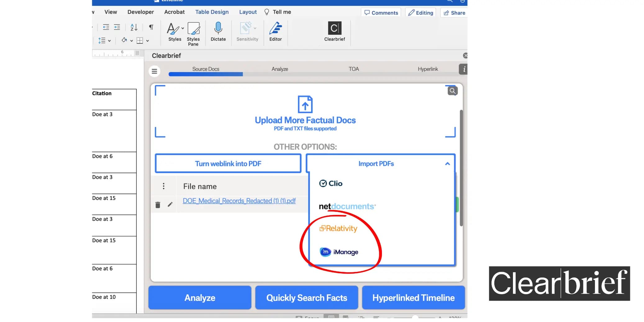Select the Layout ribbon tab
The height and width of the screenshot is (322, 644).
coord(248,12)
